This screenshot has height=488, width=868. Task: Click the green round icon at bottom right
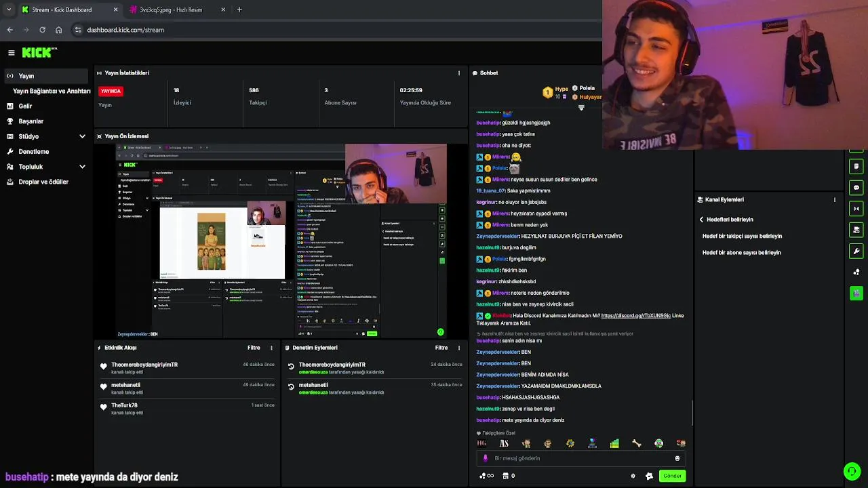tap(852, 471)
